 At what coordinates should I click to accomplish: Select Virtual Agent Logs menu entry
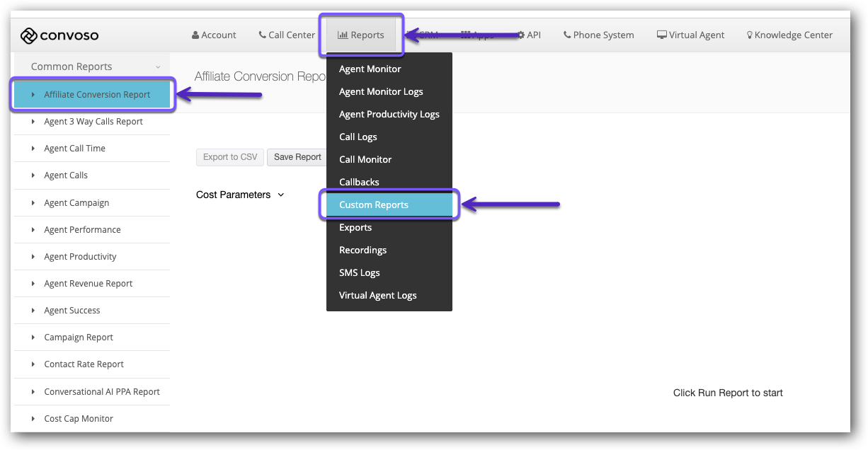tap(389, 295)
